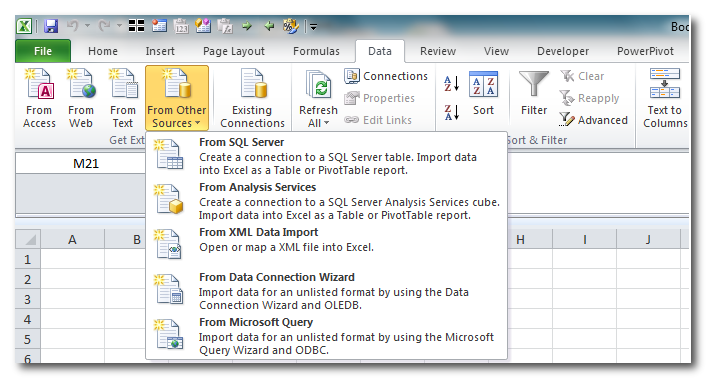Choose From Analysis Services
Screen dimensions: 706x378
point(327,201)
